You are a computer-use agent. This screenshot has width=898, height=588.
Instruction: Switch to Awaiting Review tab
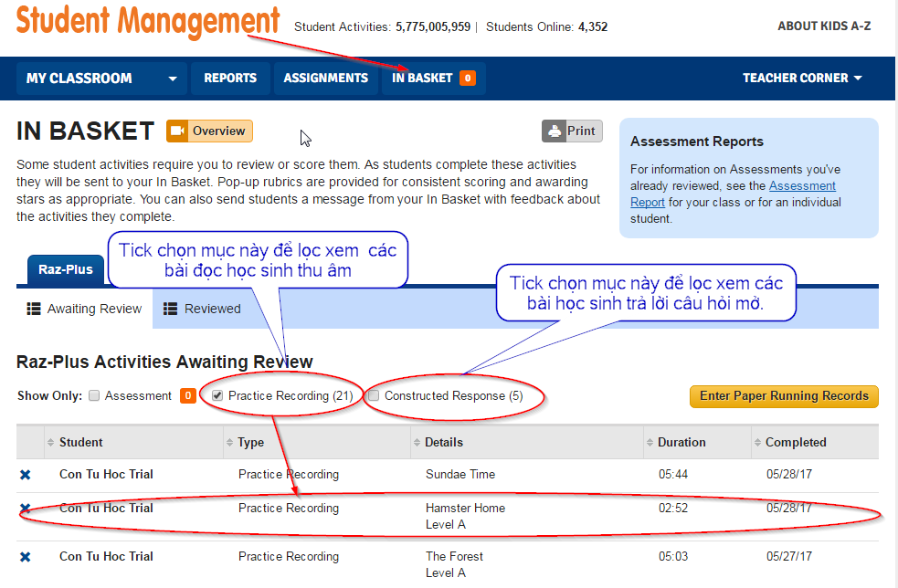(x=84, y=310)
